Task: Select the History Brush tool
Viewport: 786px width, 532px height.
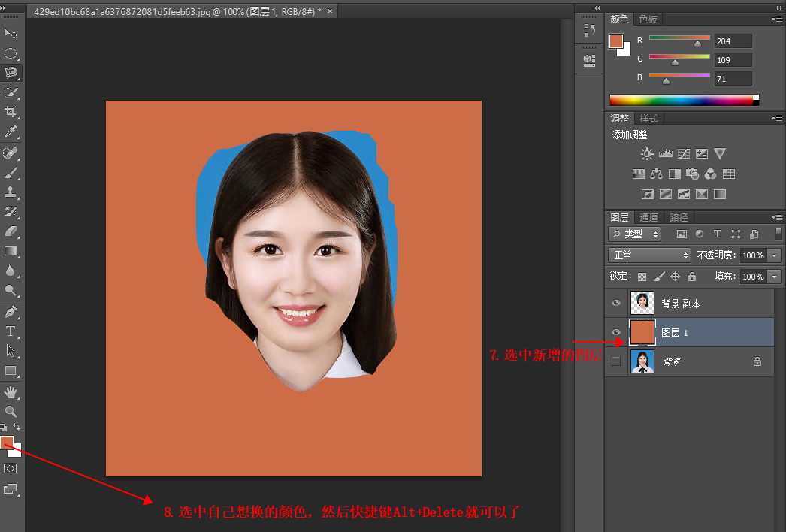Action: (11, 212)
